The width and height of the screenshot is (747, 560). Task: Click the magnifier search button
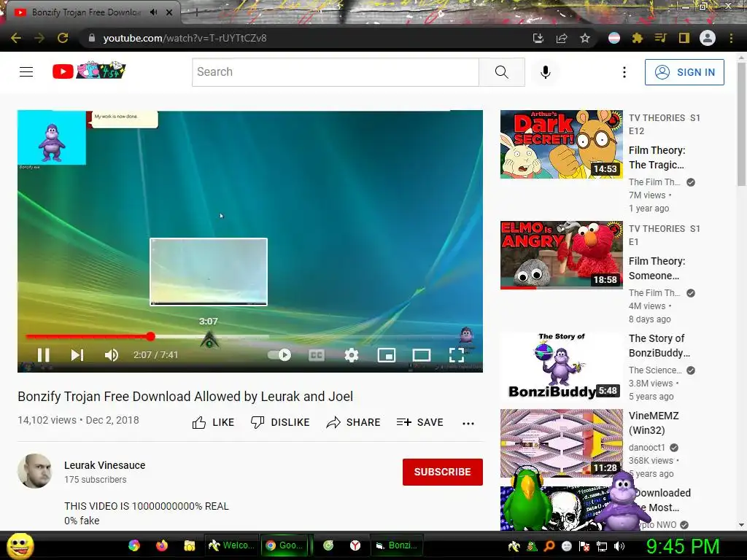[x=502, y=72]
